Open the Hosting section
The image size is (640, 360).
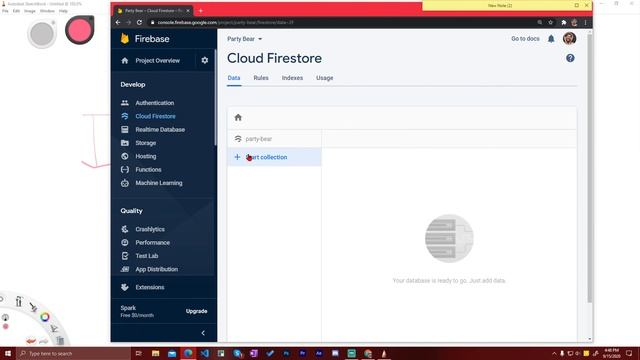(146, 156)
